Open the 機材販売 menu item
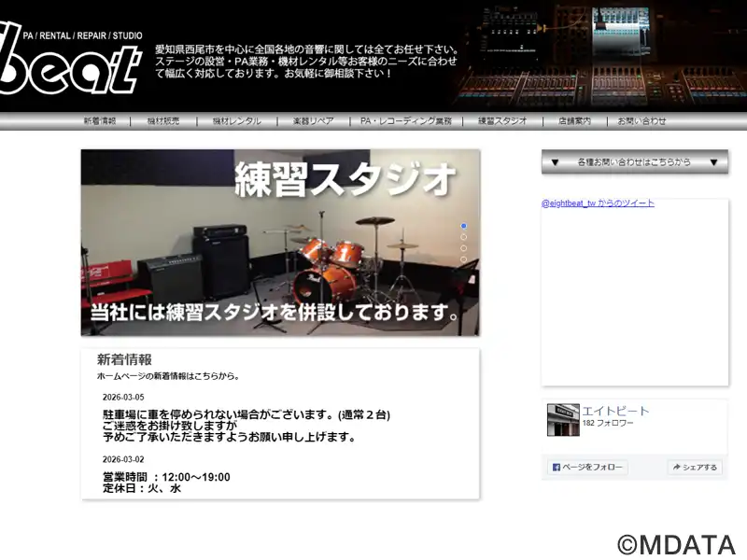Image resolution: width=747 pixels, height=560 pixels. [x=163, y=121]
